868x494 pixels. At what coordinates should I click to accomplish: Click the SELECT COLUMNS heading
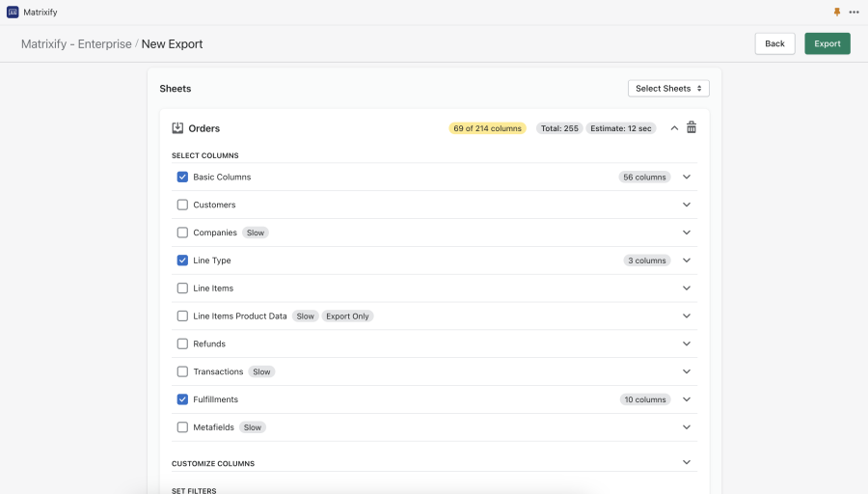[204, 155]
